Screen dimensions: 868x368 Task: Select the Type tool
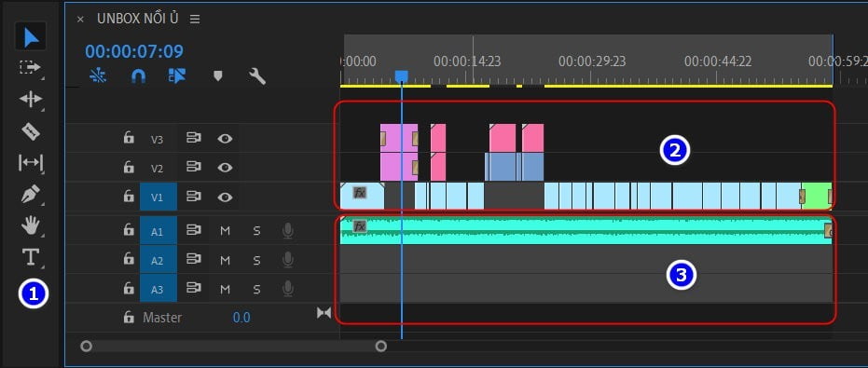(x=31, y=257)
